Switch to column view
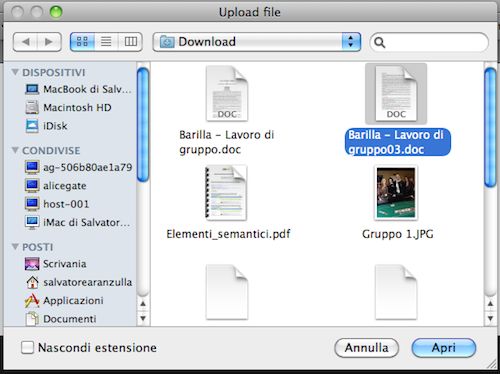The height and width of the screenshot is (374, 500). tap(130, 42)
